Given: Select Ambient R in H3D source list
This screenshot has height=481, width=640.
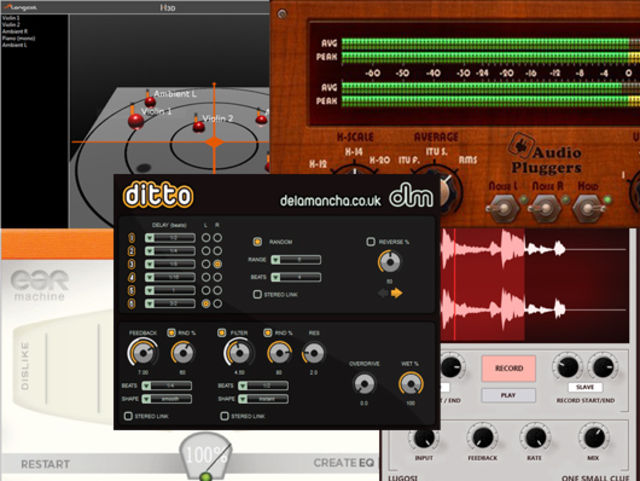Looking at the screenshot, I should [15, 31].
